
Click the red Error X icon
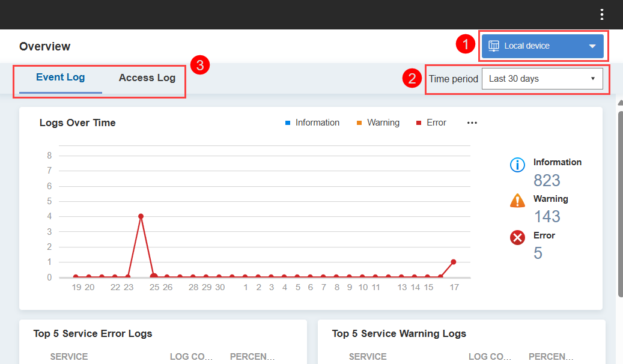517,238
